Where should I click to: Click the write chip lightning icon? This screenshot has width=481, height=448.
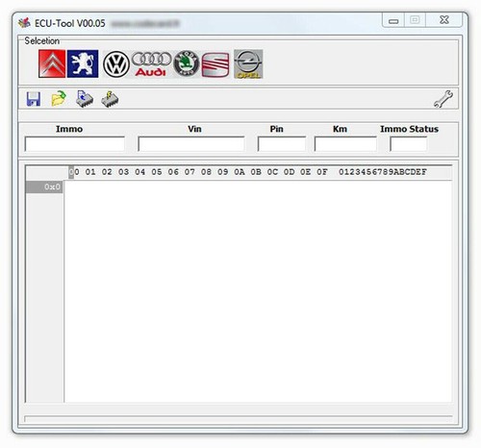pyautogui.click(x=110, y=99)
